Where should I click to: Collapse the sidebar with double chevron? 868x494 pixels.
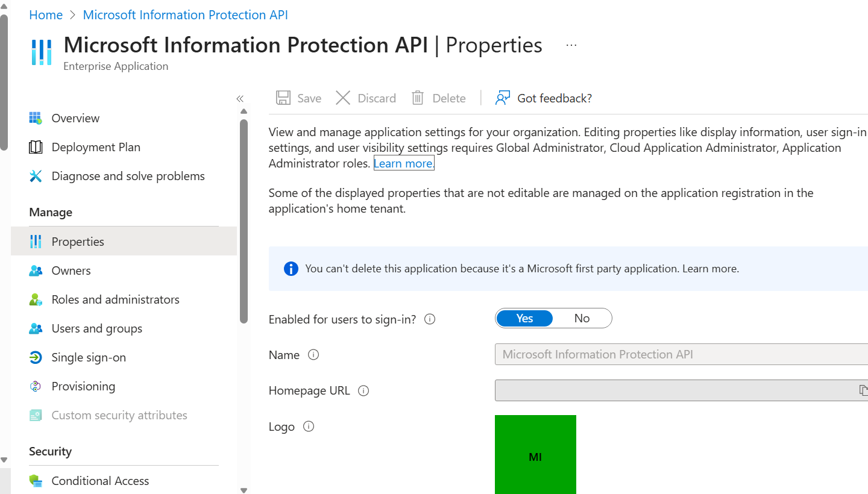coord(240,99)
